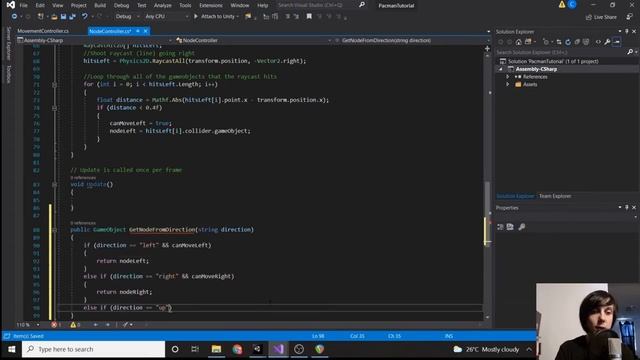Collapse the Assembly-CSharp project node
Viewport: 640px width, 360px height.
tap(501, 69)
